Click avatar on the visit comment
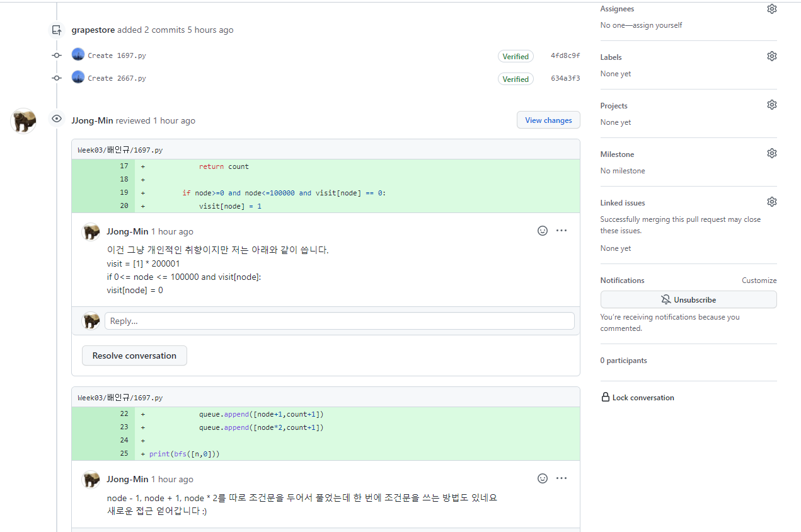Viewport: 801px width, 532px height. point(91,231)
